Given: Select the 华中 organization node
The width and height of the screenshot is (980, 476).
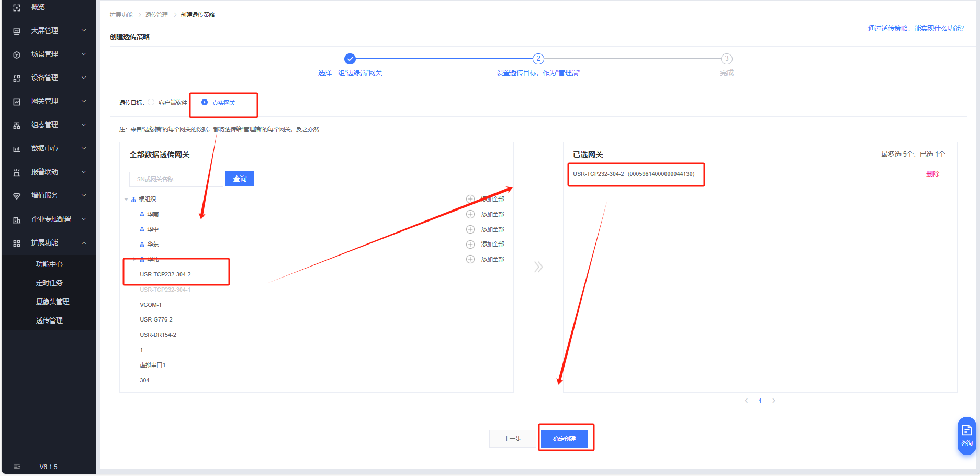Looking at the screenshot, I should click(x=153, y=229).
